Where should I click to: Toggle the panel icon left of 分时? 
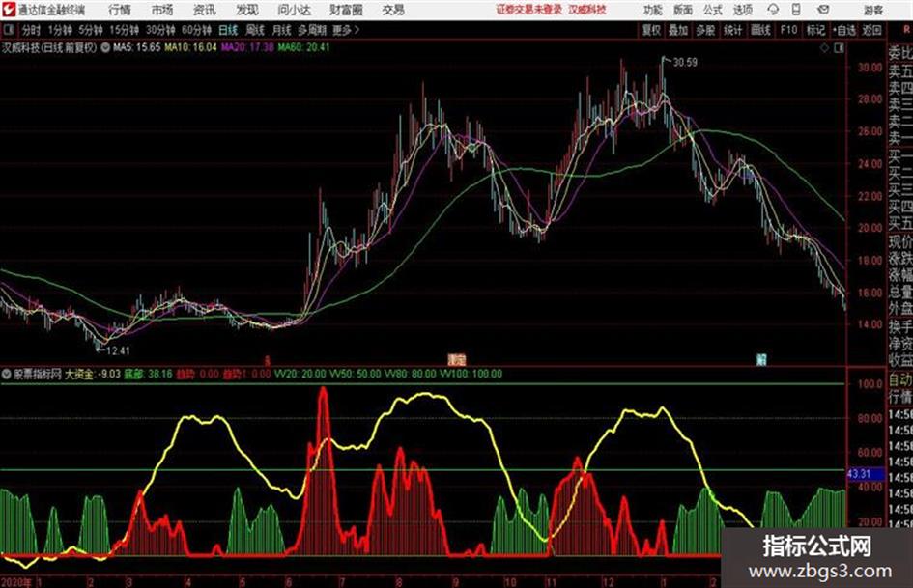click(8, 30)
